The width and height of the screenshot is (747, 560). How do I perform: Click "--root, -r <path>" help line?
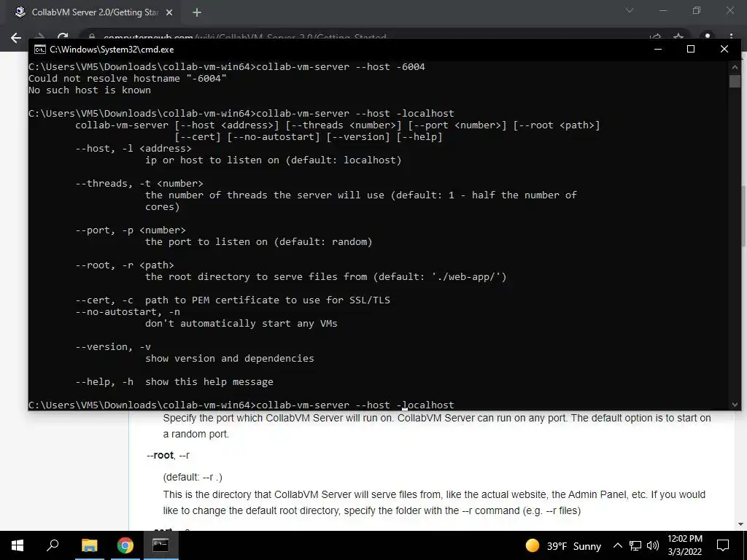(125, 265)
